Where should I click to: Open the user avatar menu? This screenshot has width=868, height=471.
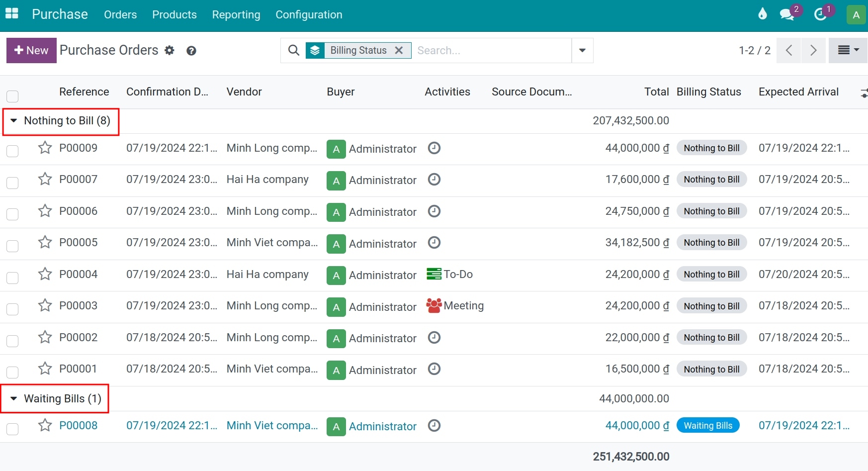click(x=856, y=15)
